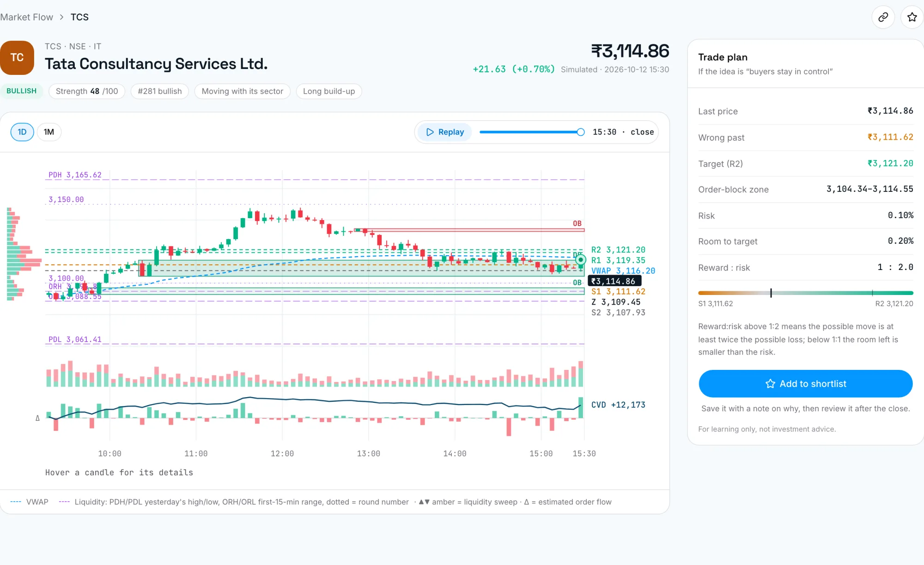Click the PDL 3,061.41 level label
924x565 pixels.
point(75,339)
